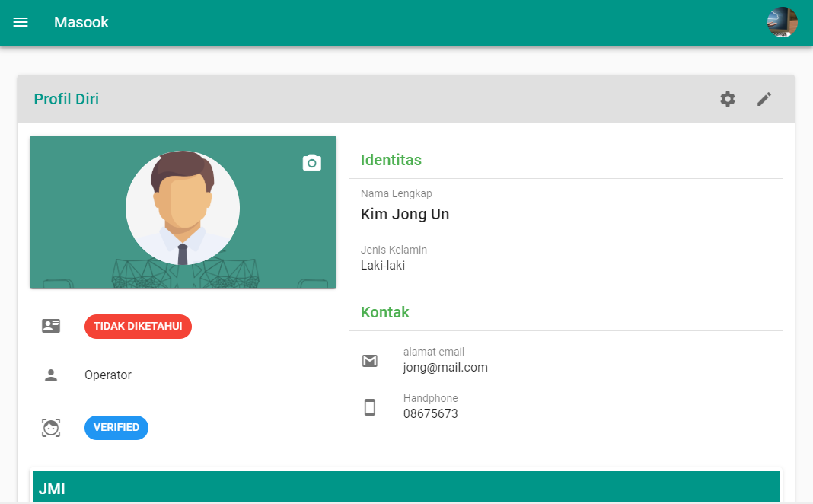The height and width of the screenshot is (504, 813).
Task: Click the Profil Diri card title
Action: (x=66, y=99)
